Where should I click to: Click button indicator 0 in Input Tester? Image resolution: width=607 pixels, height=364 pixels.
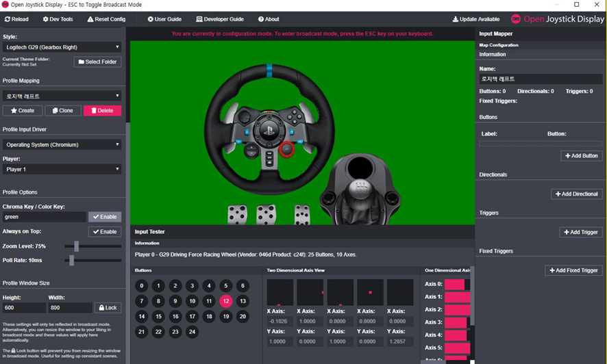[x=142, y=286]
